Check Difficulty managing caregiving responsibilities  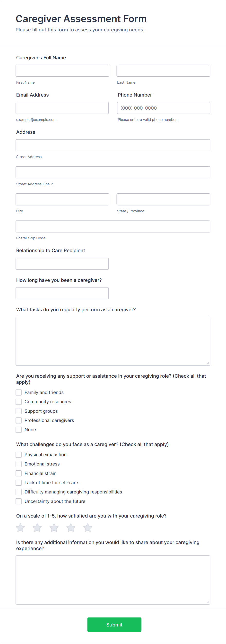18,492
